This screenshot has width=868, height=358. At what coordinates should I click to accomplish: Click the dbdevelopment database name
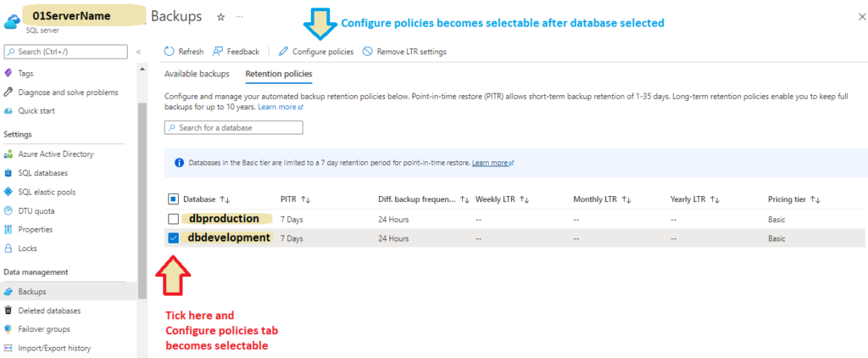coord(229,238)
